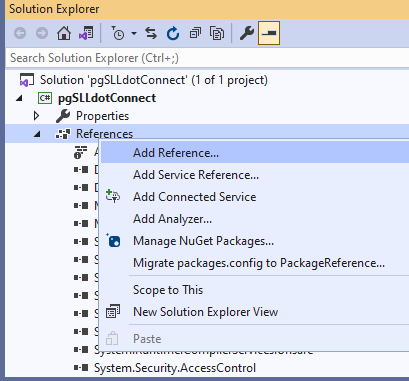Collapse the pgSLLdotConnect project node
This screenshot has width=409, height=381.
20,98
